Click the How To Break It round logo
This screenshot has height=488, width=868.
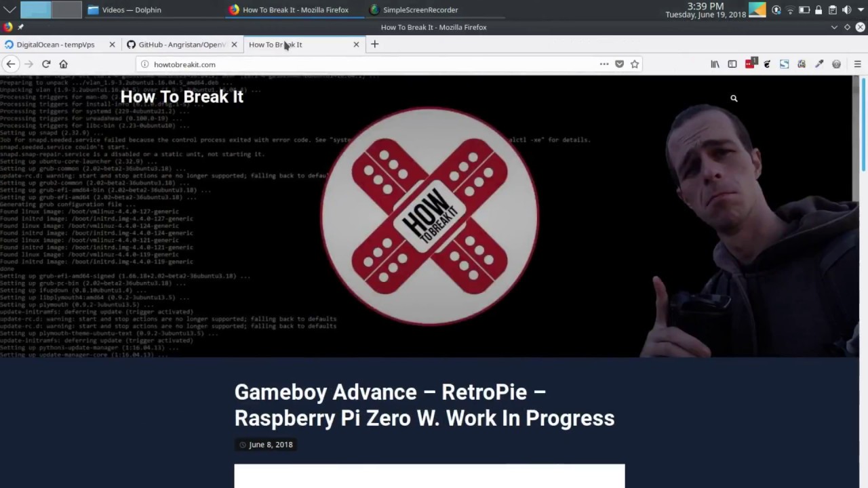(x=429, y=216)
